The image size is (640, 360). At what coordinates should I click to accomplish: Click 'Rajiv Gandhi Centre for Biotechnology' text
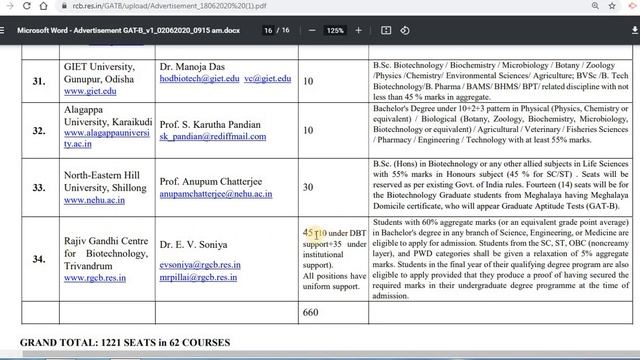point(106,247)
